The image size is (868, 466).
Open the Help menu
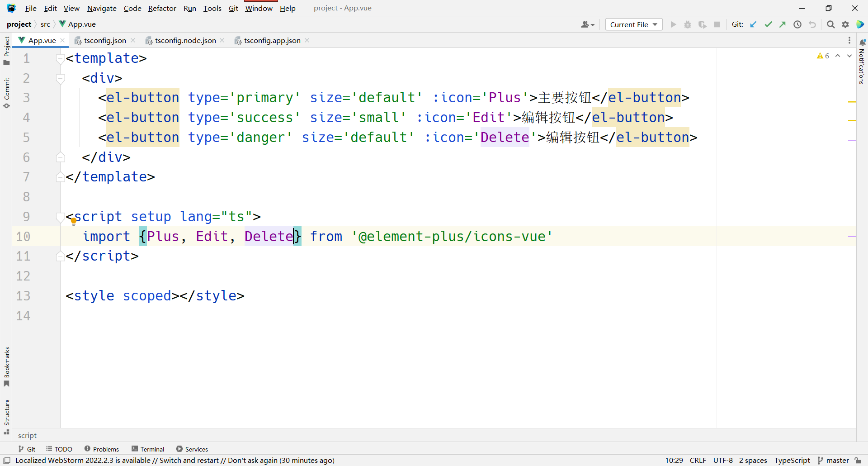pos(288,8)
